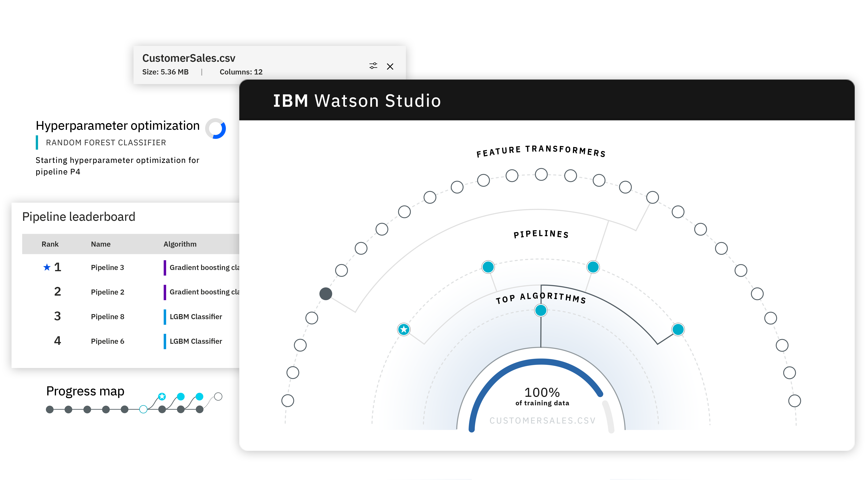868x488 pixels.
Task: Click the hollow teal-outlined node on Progress map line
Action: click(143, 409)
